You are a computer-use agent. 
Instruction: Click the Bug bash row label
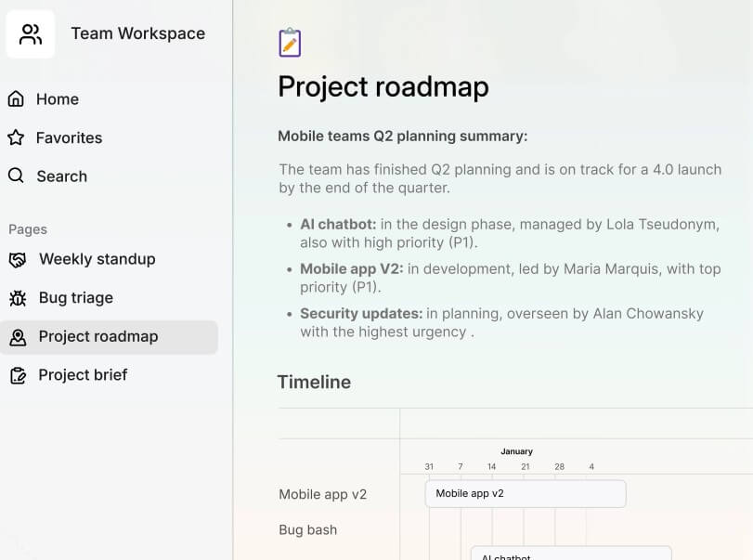click(x=308, y=529)
